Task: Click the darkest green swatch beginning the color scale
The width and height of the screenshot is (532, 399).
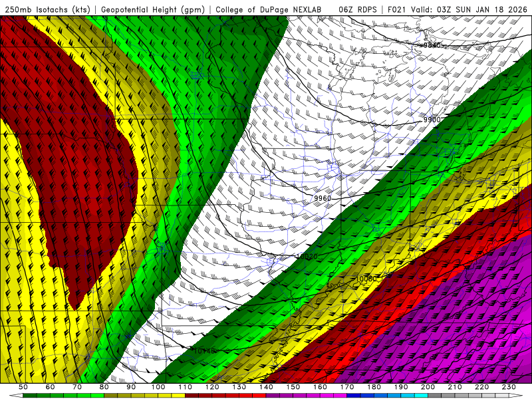Action: pos(30,396)
